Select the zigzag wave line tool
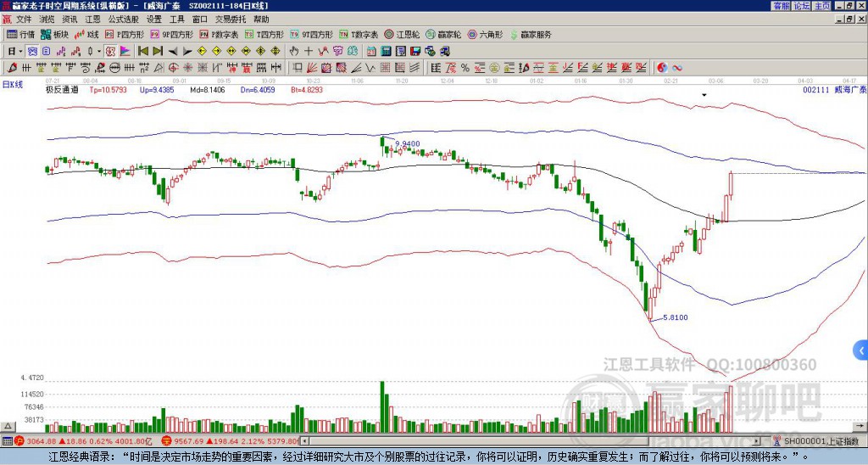868x465 pixels. tap(370, 68)
